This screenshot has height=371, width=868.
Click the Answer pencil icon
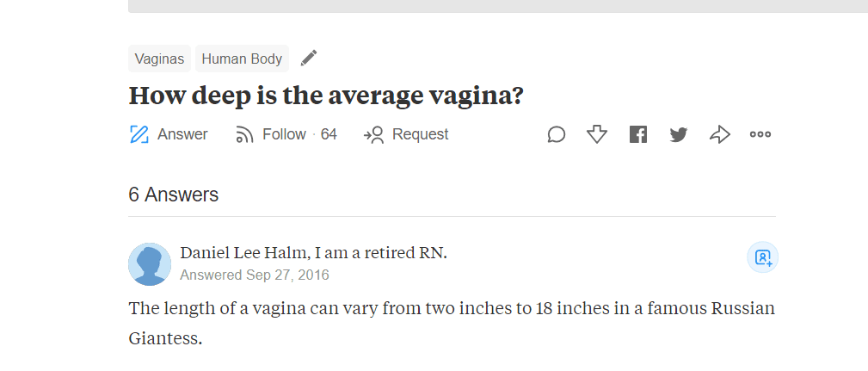(x=139, y=134)
